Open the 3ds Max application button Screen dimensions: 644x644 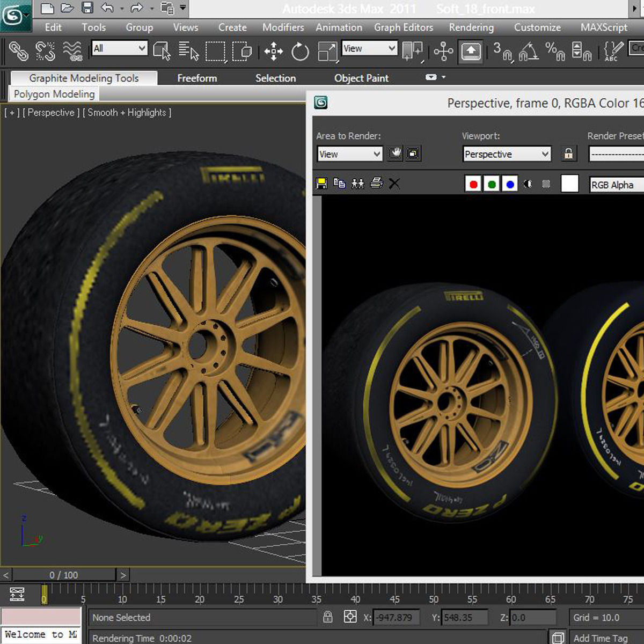pos(14,14)
